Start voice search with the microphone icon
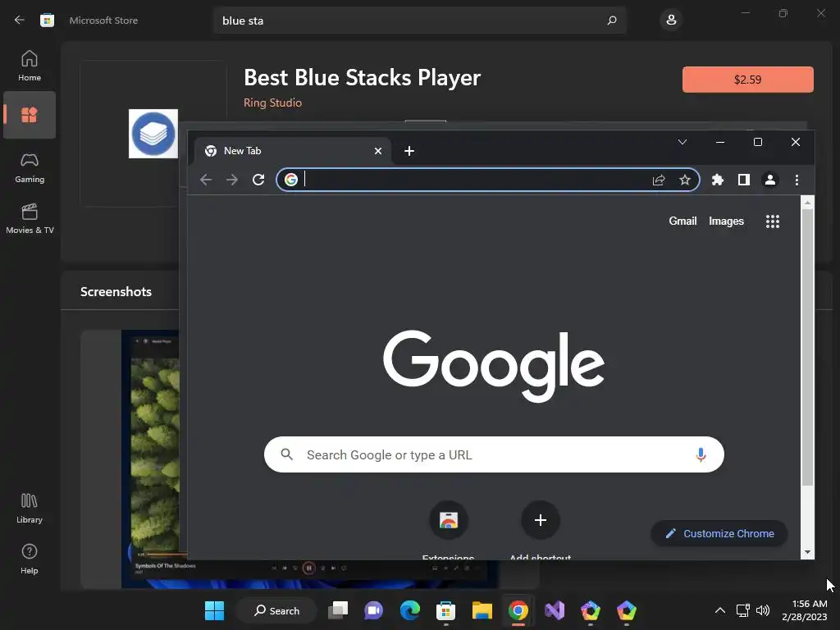840x630 pixels. (x=701, y=454)
